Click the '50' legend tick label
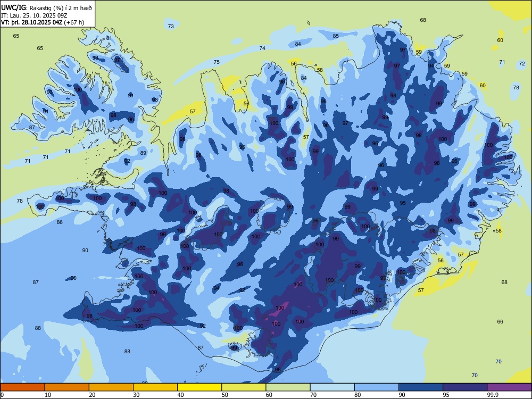The width and height of the screenshot is (532, 399). point(225,395)
